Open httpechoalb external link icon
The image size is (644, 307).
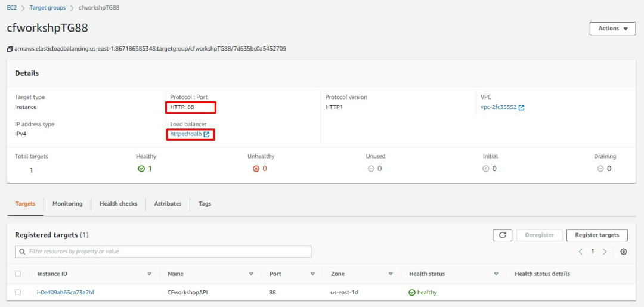coord(206,134)
